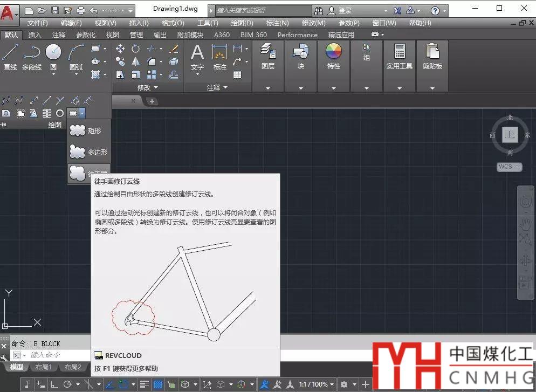Switch to the 参数化 ribbon tab

click(85, 35)
